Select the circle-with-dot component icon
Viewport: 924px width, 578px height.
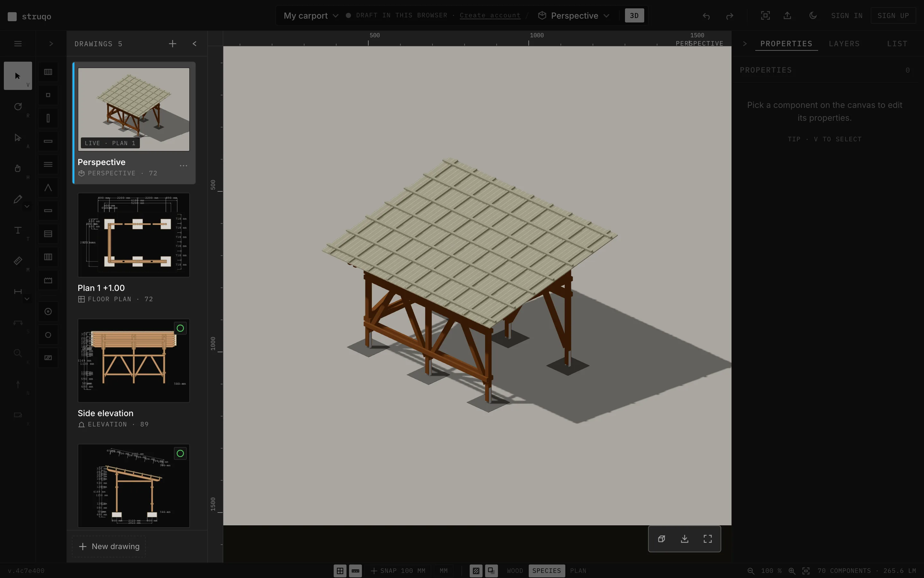coord(48,311)
